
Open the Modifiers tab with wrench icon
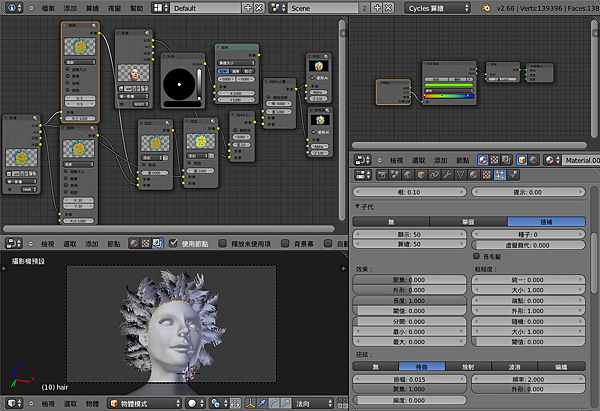447,175
